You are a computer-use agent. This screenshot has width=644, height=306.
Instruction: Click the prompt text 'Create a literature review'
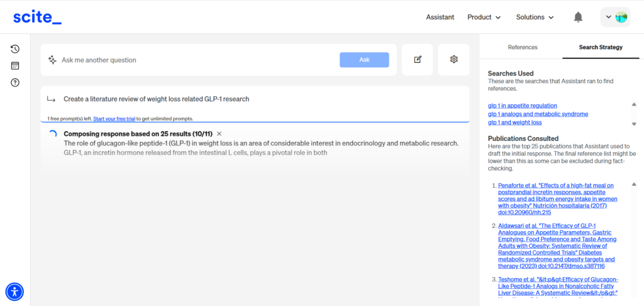[157, 99]
